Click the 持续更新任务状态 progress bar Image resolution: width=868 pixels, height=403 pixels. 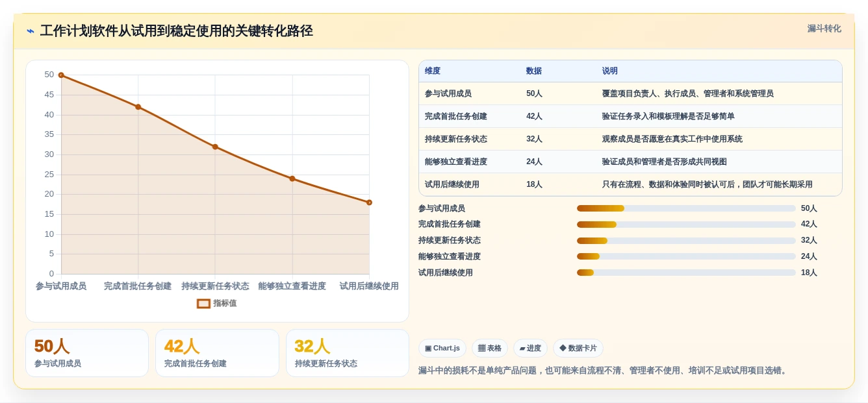point(686,241)
